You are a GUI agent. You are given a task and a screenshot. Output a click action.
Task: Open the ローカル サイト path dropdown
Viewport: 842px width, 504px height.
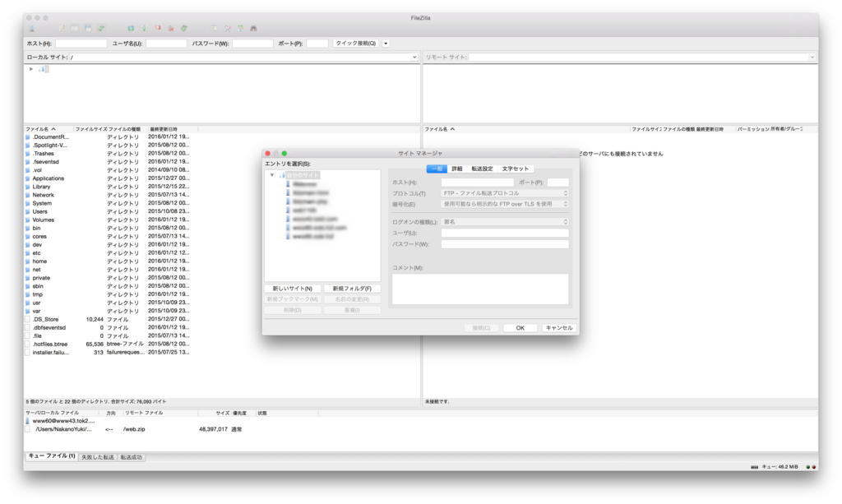click(414, 57)
